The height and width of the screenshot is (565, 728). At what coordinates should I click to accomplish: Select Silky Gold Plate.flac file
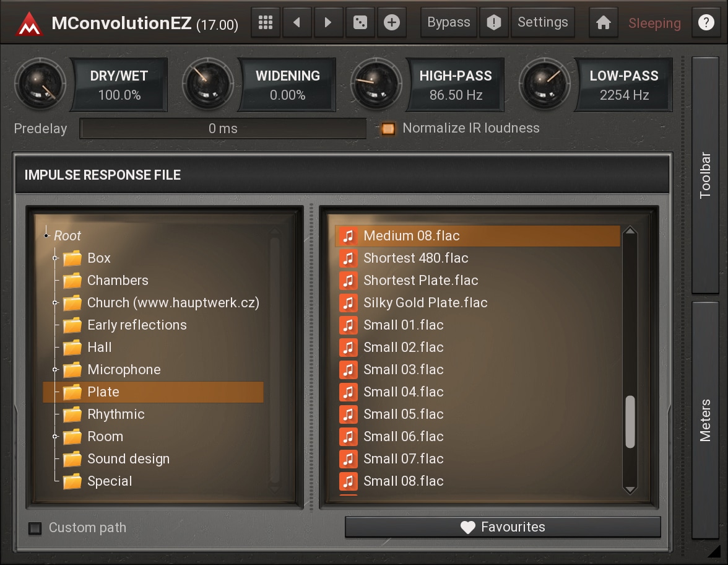click(425, 303)
